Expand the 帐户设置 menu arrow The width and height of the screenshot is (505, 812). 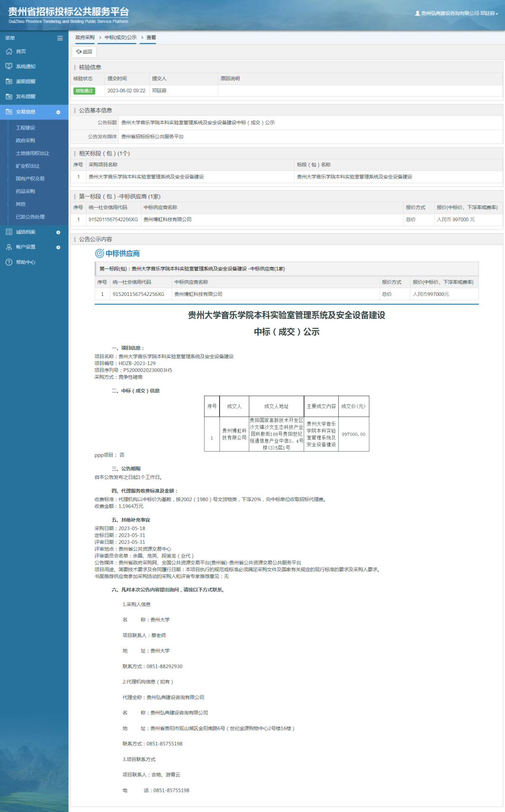(58, 248)
